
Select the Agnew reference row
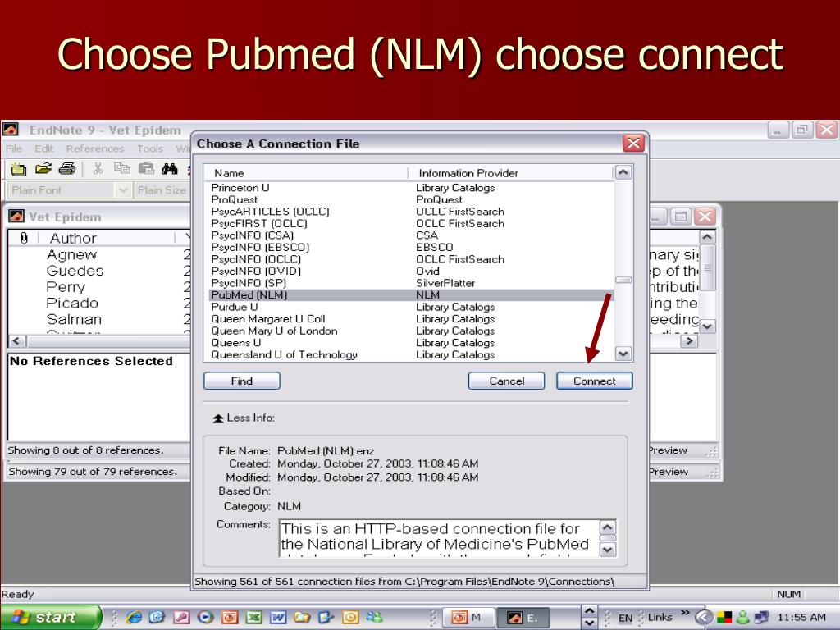pyautogui.click(x=98, y=254)
